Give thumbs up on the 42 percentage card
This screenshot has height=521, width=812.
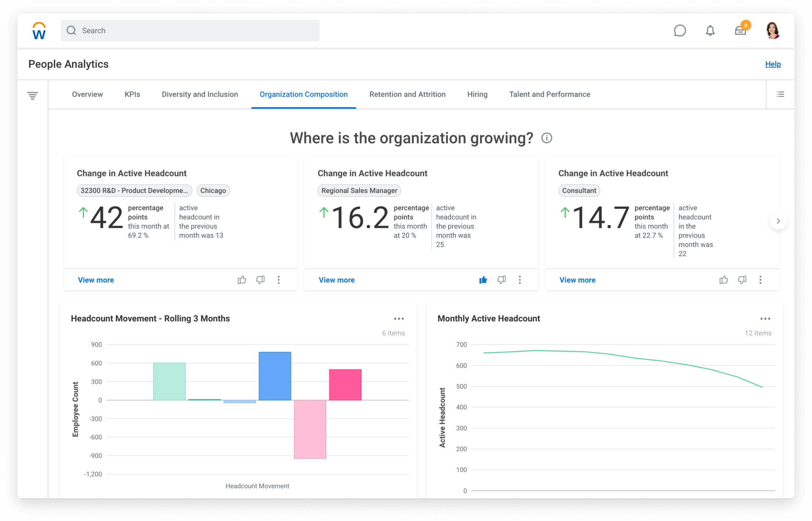[x=242, y=280]
